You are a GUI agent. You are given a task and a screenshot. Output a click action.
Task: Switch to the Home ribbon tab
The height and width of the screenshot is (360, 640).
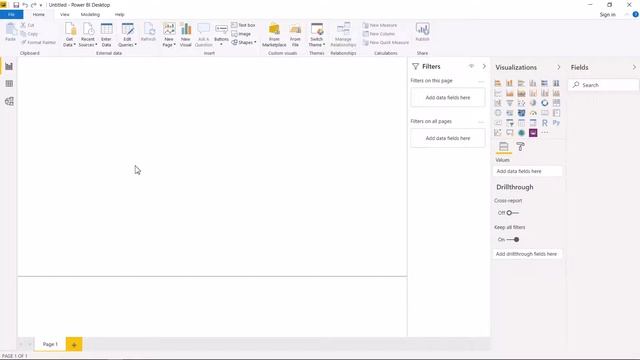point(39,15)
